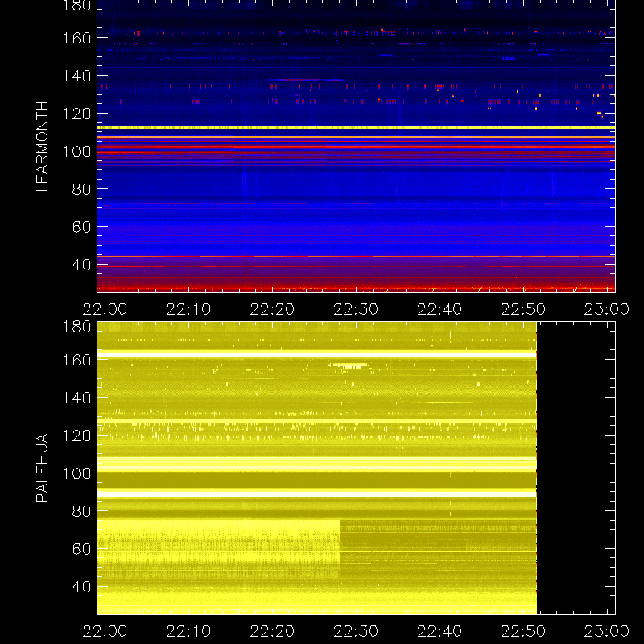Click 22:20 time label under Learmonth plot
The image size is (644, 644).
[272, 309]
